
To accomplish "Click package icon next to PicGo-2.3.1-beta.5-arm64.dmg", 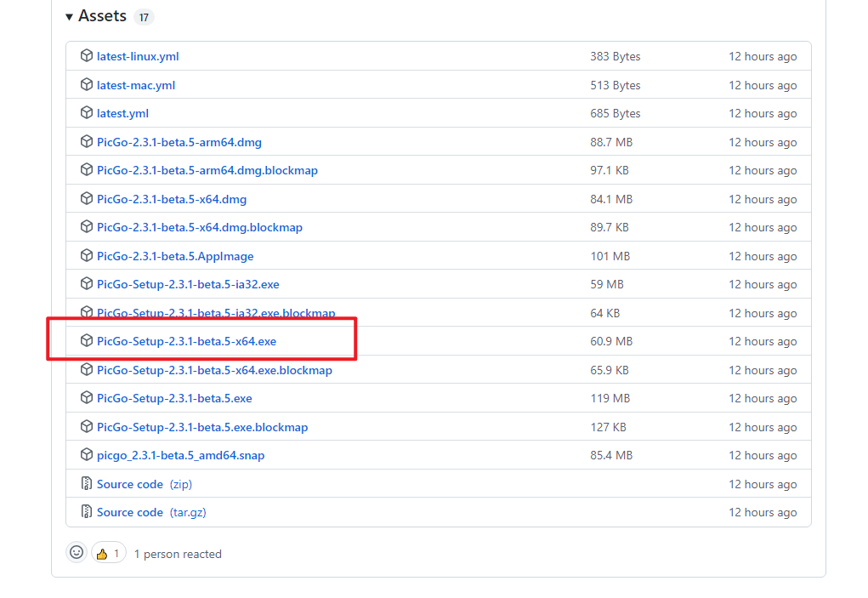I will (x=87, y=141).
